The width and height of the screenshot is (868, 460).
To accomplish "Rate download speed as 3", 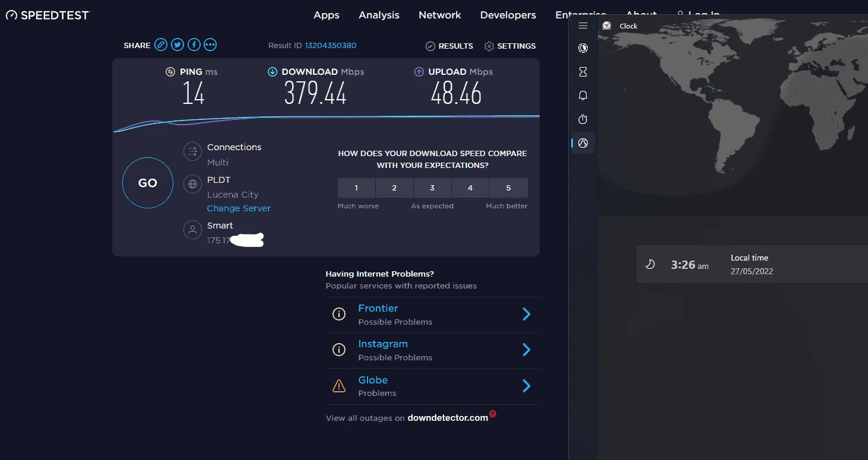I will 432,188.
